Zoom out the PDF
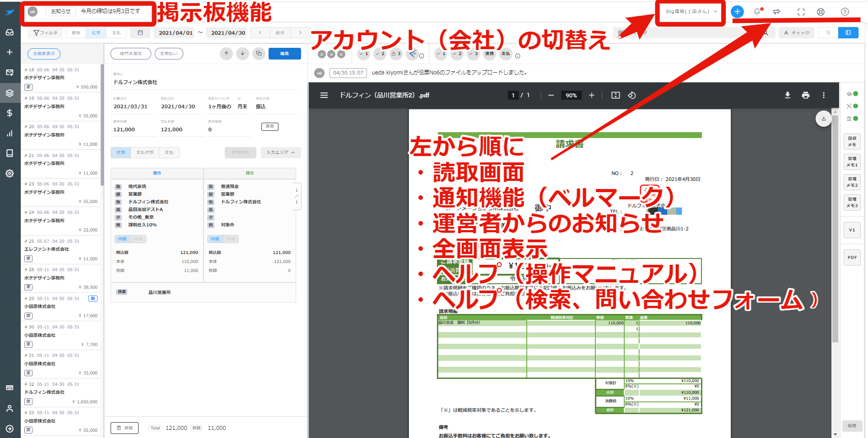 [551, 95]
